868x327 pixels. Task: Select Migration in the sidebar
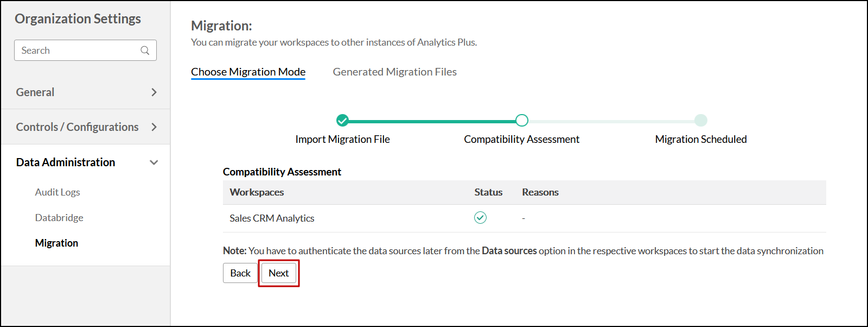point(56,243)
